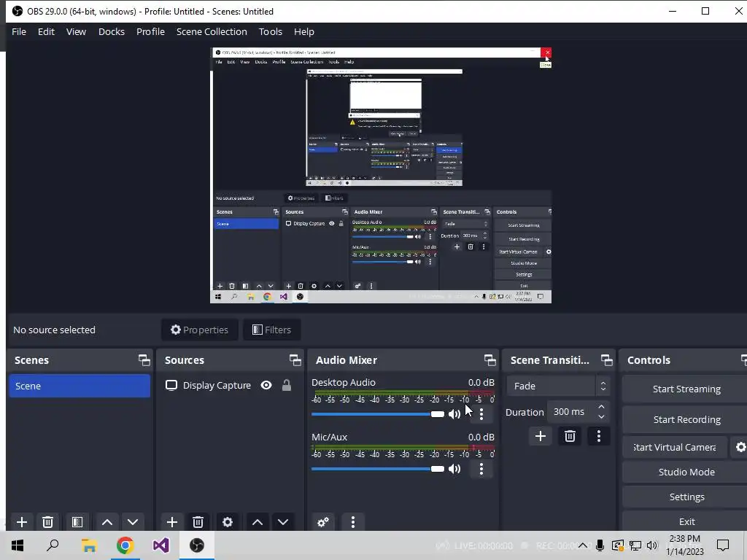This screenshot has height=560, width=747.
Task: Open the Scene Collection menu
Action: pyautogui.click(x=212, y=31)
